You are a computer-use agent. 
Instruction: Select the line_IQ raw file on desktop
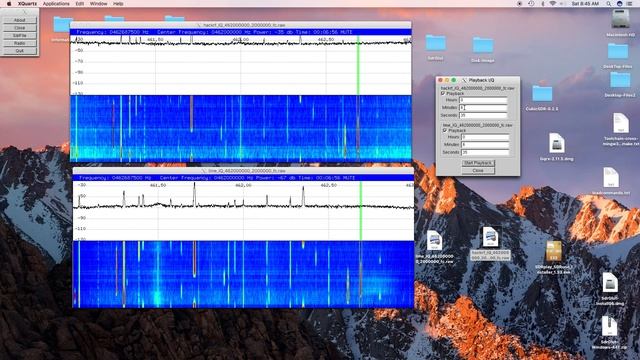pos(434,240)
